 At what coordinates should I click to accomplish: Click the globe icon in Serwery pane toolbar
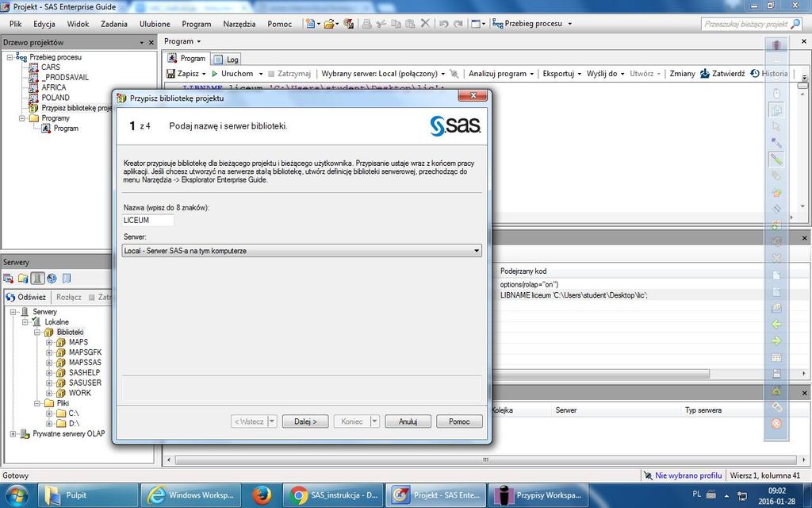[52, 279]
